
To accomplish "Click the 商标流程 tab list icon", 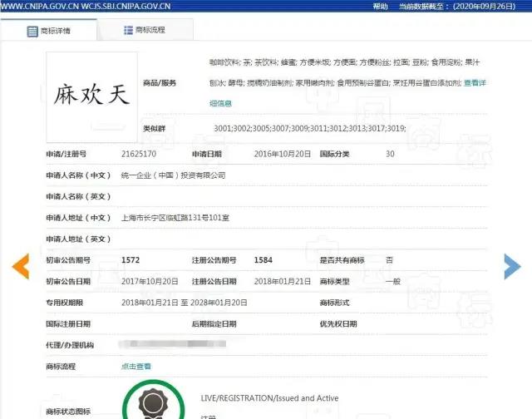I will click(x=128, y=31).
